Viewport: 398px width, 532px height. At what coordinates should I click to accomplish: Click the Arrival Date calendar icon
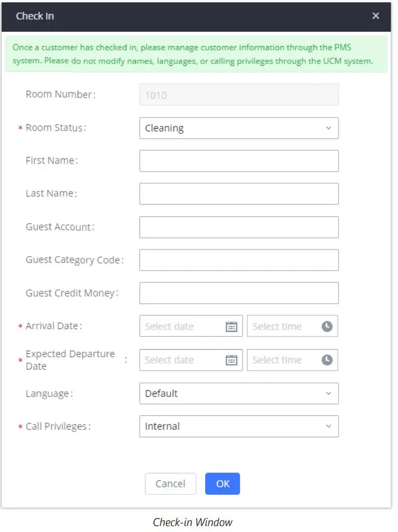coord(232,327)
